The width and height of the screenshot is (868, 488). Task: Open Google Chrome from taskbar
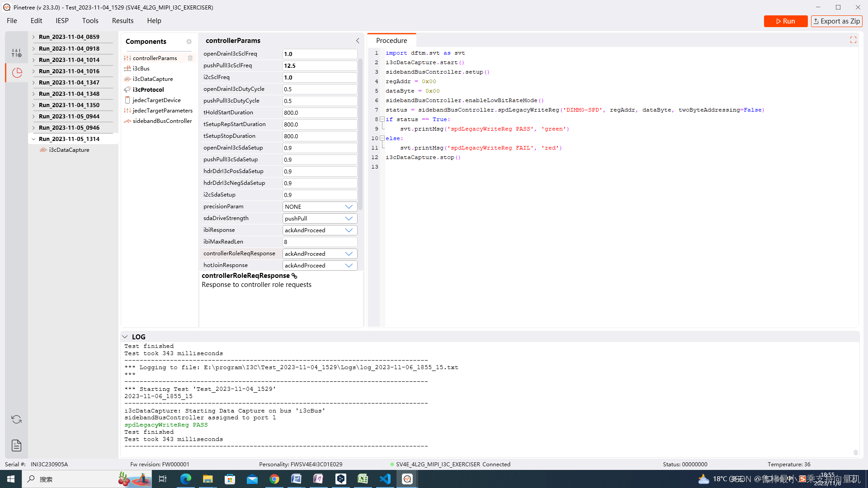274,479
